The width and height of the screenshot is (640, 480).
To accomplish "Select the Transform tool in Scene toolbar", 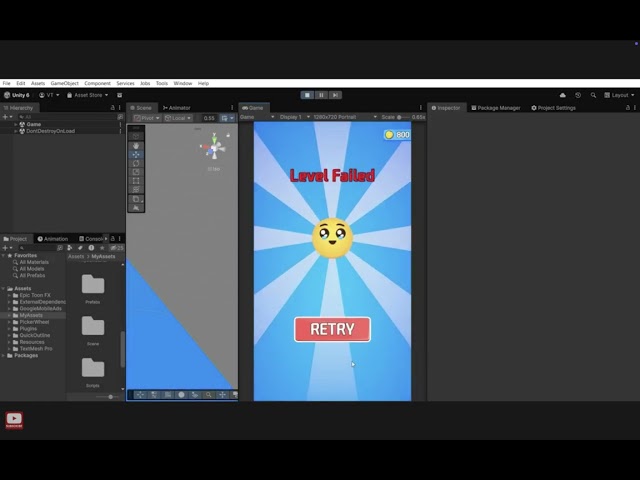I will tap(136, 190).
